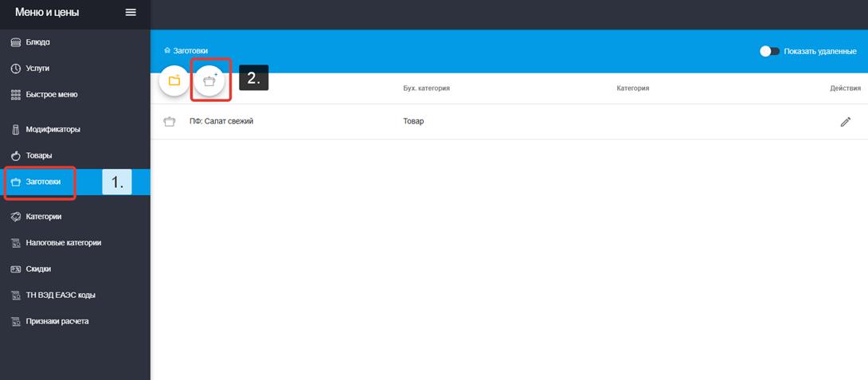This screenshot has height=380, width=868.
Task: Open Налоговые категории section
Action: tap(63, 243)
